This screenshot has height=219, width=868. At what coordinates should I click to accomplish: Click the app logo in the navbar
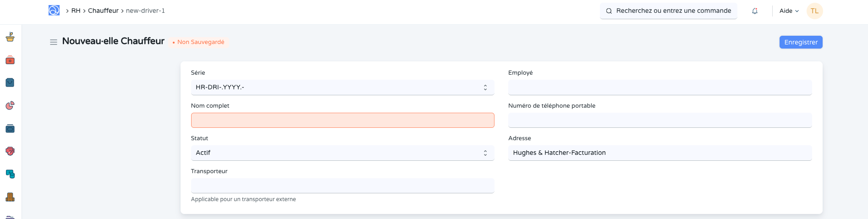tap(54, 11)
